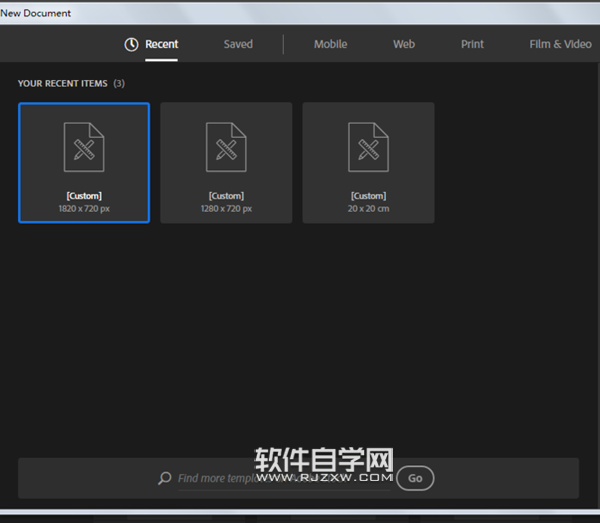The height and width of the screenshot is (523, 600).
Task: Click the document icon of the 20 x 20 cm preset
Action: 368,147
